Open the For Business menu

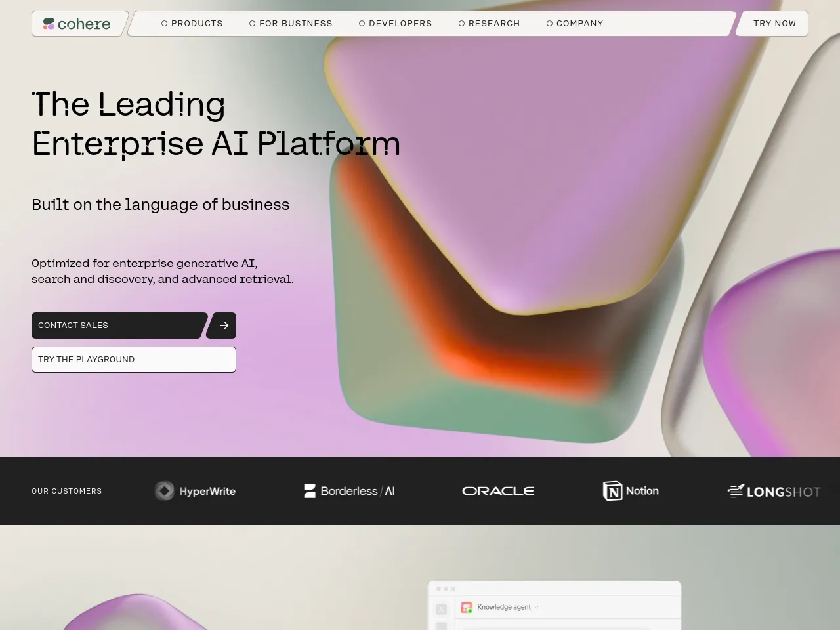click(291, 24)
